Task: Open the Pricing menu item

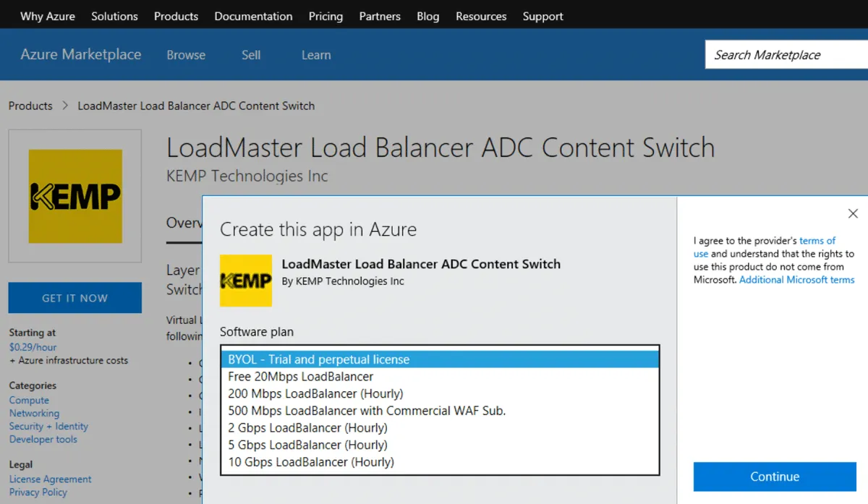Action: pos(325,16)
